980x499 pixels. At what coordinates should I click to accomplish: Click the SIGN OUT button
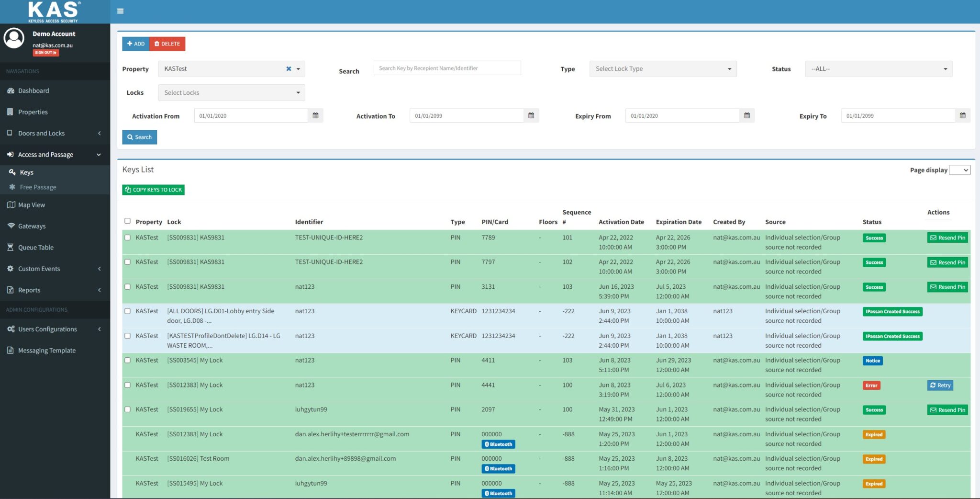coord(46,53)
